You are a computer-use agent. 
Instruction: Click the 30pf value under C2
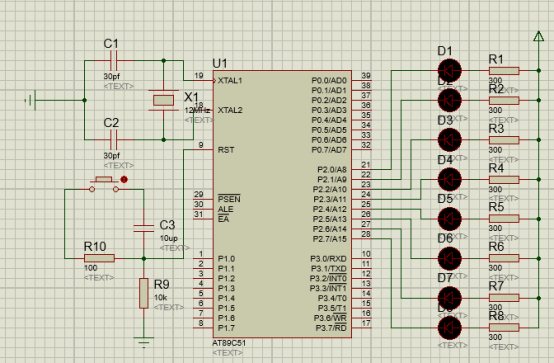pyautogui.click(x=112, y=156)
